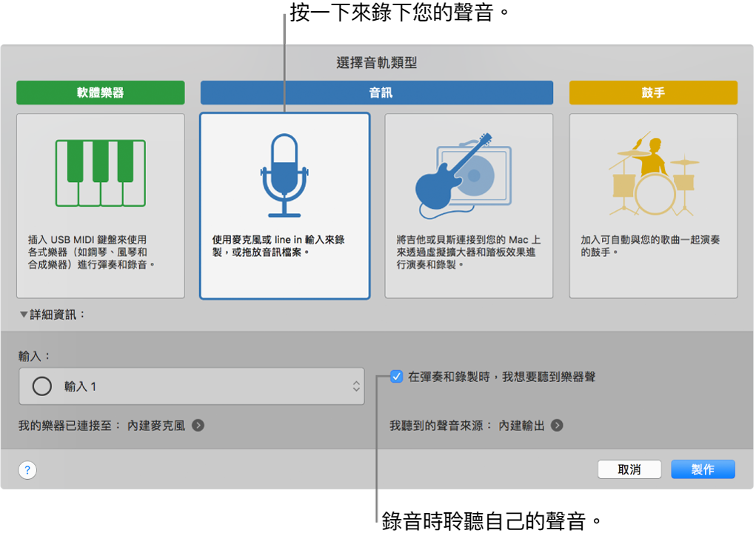The image size is (756, 536).
Task: Select the drum kit Drummer icon
Action: click(x=652, y=172)
